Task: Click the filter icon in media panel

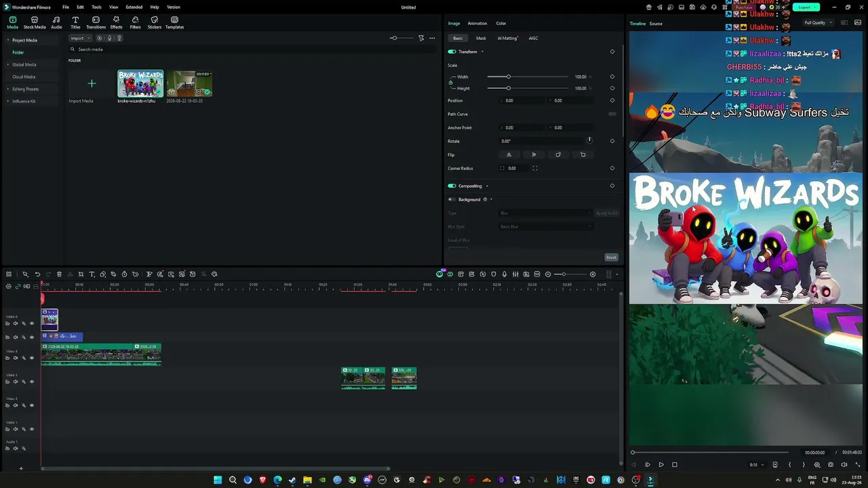Action: (x=421, y=38)
